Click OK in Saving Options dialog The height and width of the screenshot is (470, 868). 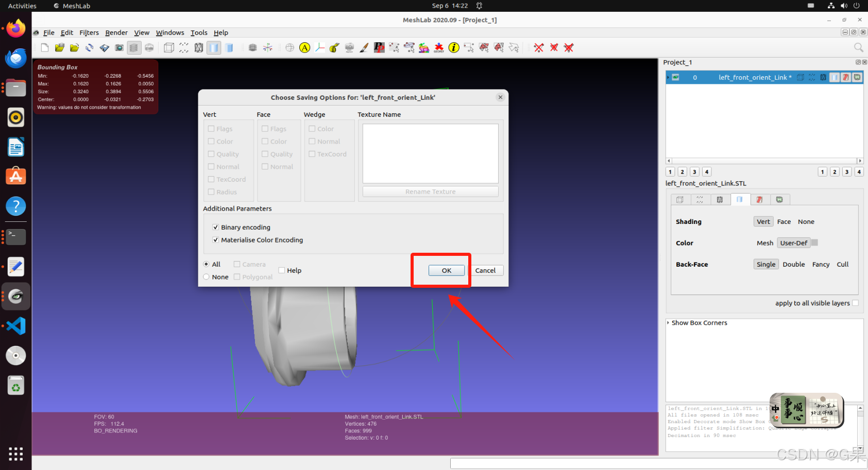pyautogui.click(x=447, y=270)
